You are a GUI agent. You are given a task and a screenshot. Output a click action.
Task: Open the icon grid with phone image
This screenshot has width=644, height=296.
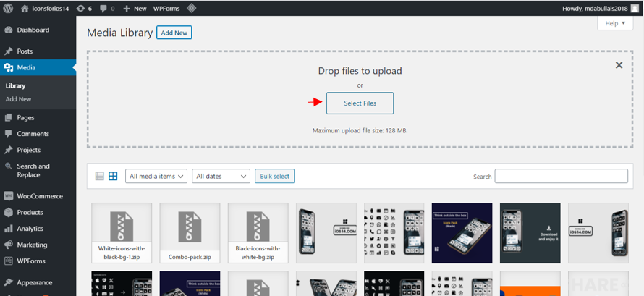coord(394,233)
